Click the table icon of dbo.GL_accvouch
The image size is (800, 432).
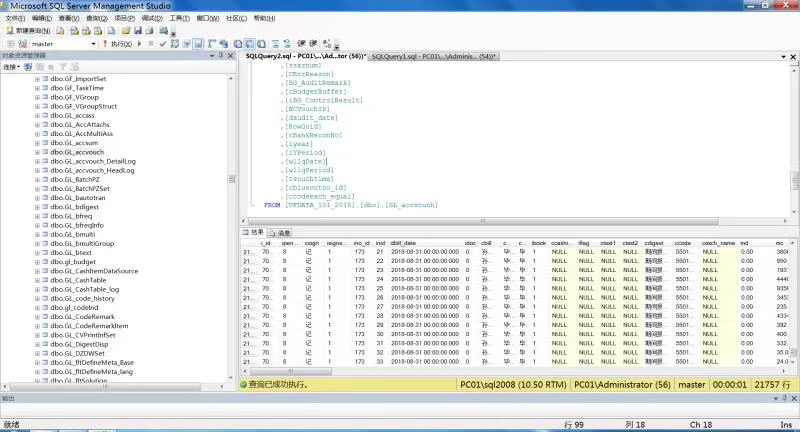click(46, 151)
